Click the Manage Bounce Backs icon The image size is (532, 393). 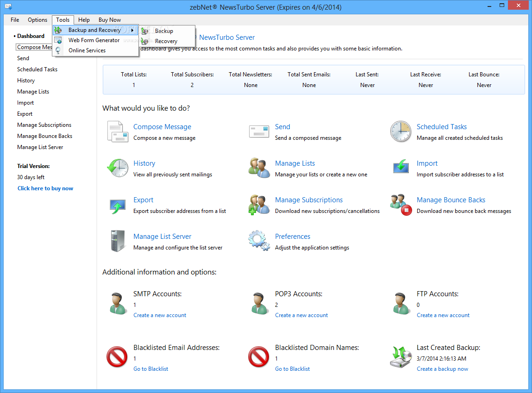[401, 205]
